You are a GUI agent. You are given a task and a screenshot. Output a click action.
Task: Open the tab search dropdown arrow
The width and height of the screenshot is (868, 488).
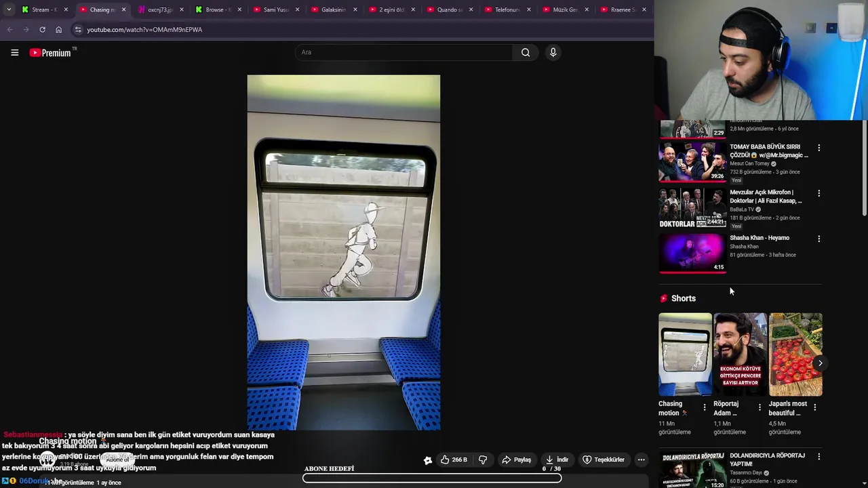point(8,9)
